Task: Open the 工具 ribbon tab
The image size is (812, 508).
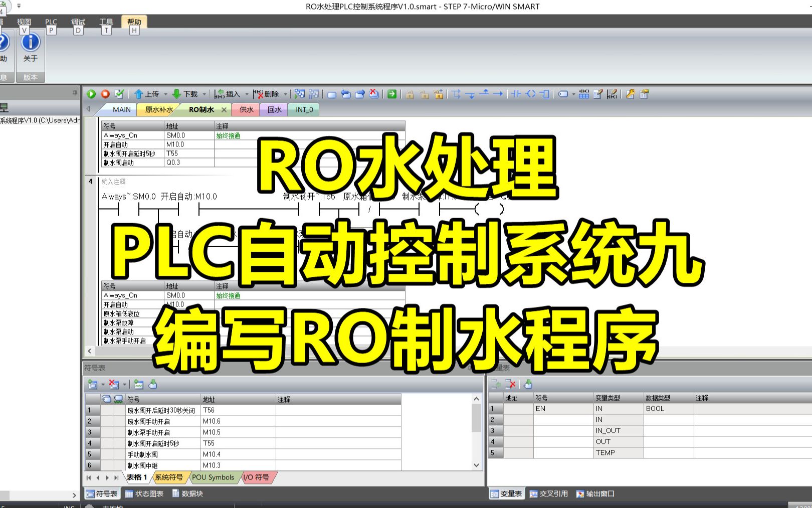Action: [x=106, y=22]
